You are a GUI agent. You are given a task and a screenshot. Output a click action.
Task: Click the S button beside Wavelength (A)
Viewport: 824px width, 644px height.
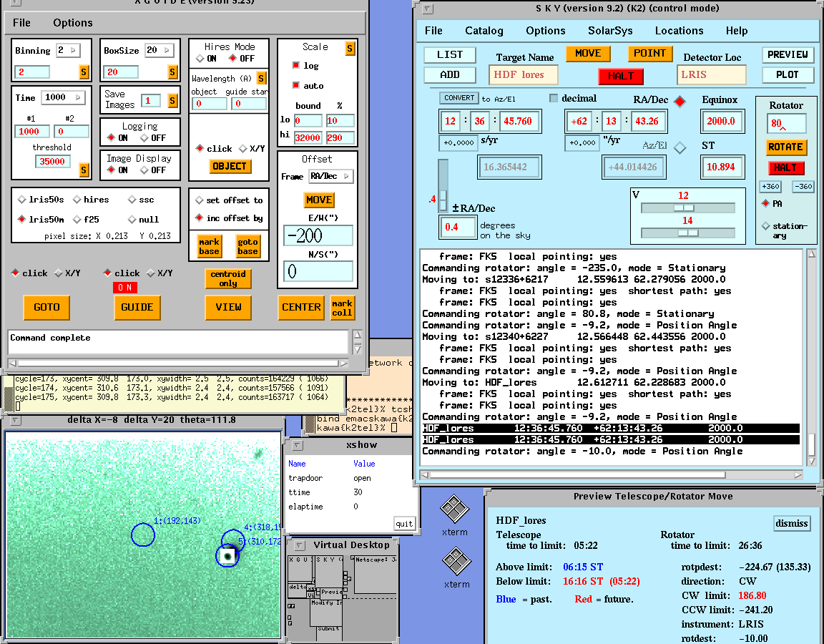(x=261, y=78)
